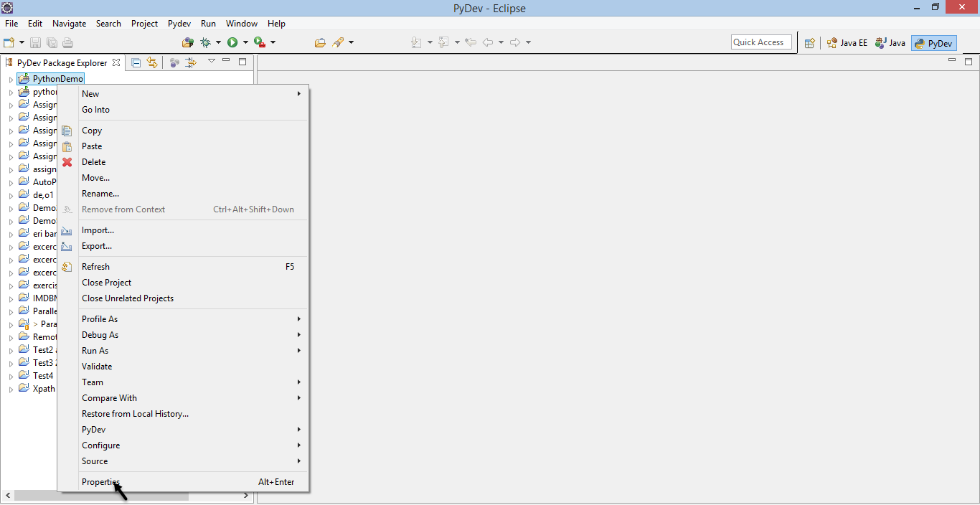Click the Debug bug icon in toolbar

(x=206, y=43)
